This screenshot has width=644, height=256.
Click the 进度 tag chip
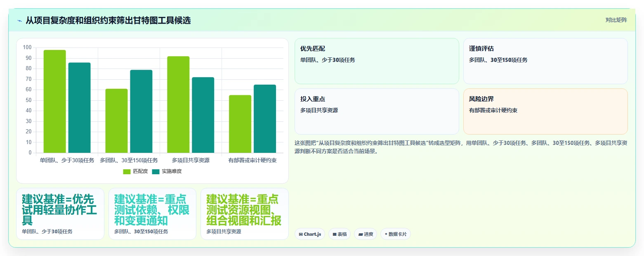366,234
